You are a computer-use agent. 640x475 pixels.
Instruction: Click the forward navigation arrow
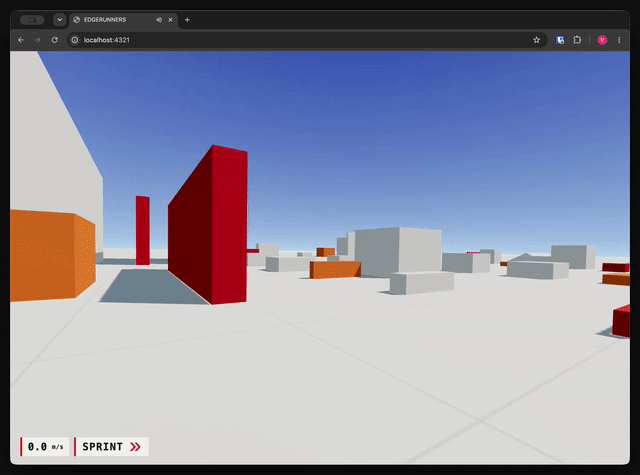(38, 40)
